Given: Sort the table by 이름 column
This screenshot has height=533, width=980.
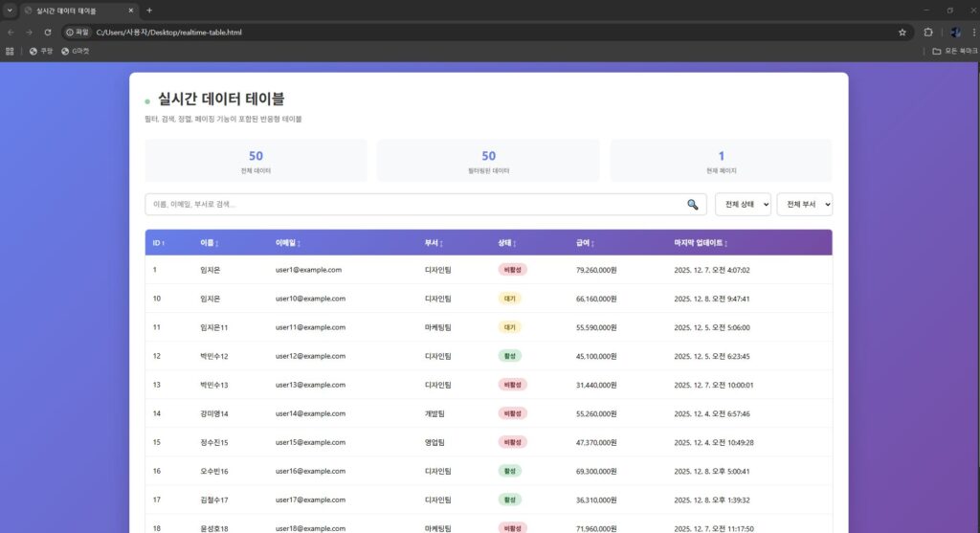Looking at the screenshot, I should pyautogui.click(x=210, y=242).
